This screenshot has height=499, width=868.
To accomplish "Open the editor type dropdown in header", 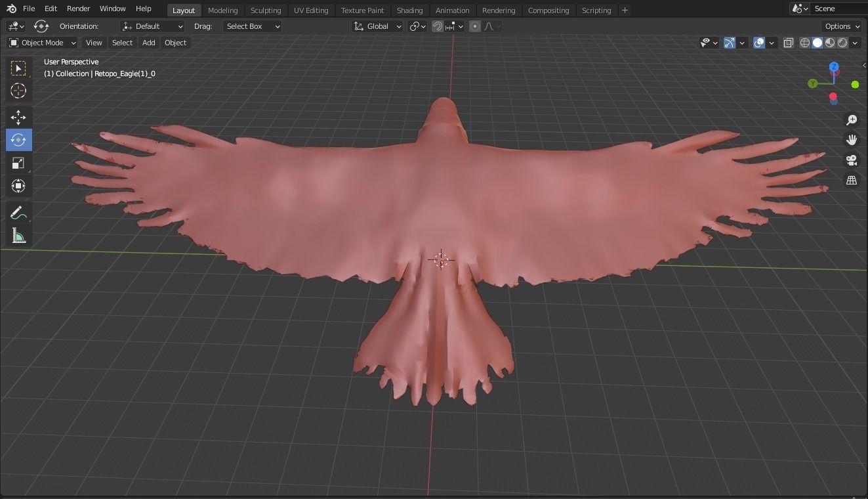I will click(16, 26).
